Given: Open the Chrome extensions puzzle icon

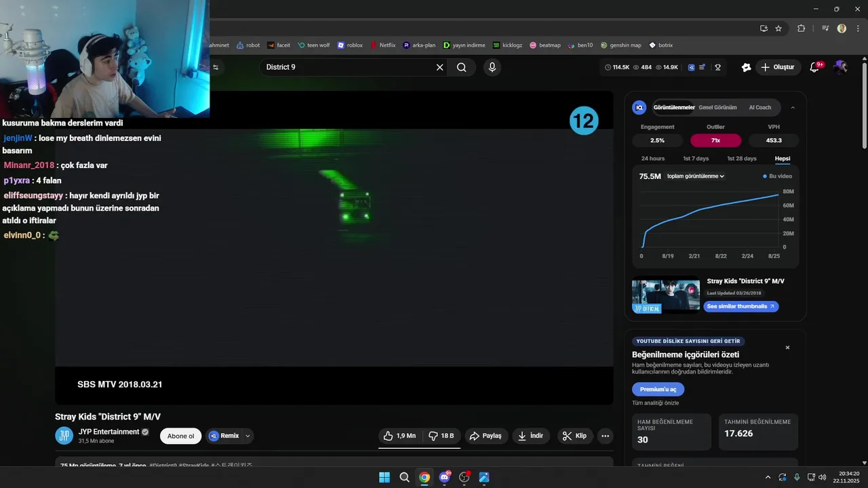Looking at the screenshot, I should coord(802,28).
